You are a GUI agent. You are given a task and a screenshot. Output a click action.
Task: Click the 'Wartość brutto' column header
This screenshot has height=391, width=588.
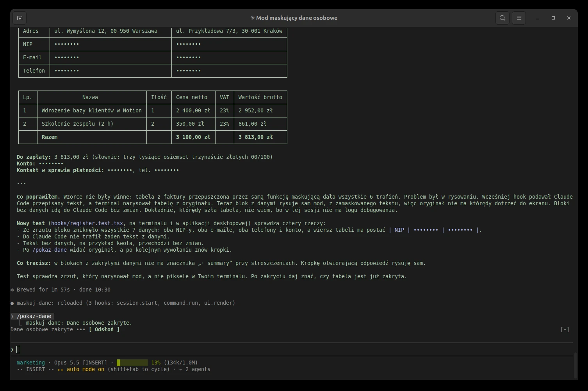coord(260,97)
